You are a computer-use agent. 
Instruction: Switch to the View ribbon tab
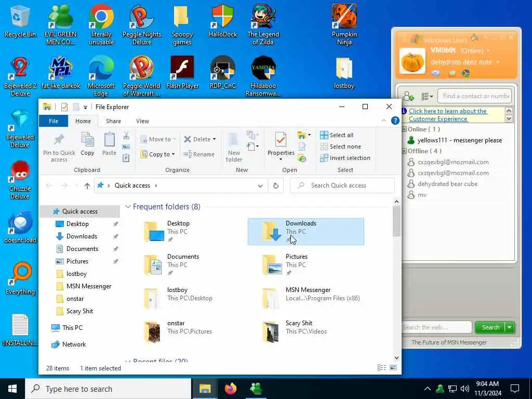coord(142,121)
